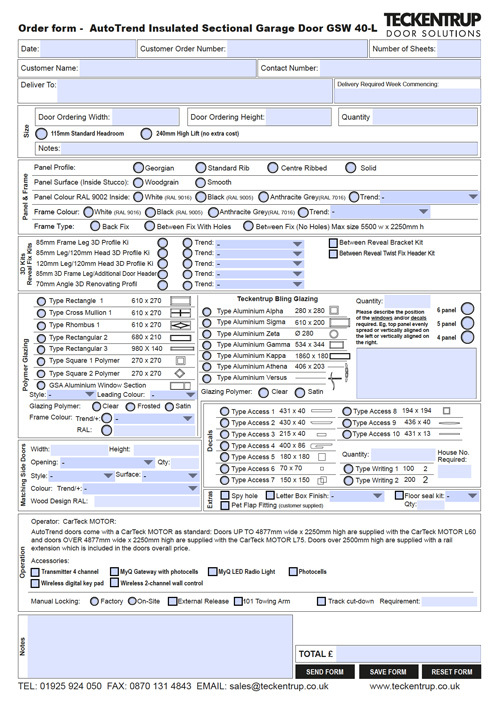Check Transmitter 4 channel accessory
This screenshot has height=708, width=500.
point(35,572)
